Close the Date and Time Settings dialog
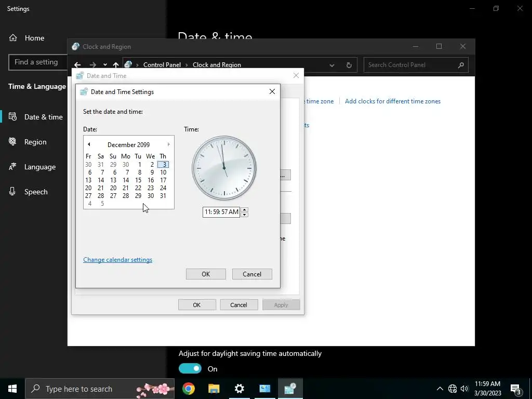Viewport: 532px width, 399px height. pos(272,91)
